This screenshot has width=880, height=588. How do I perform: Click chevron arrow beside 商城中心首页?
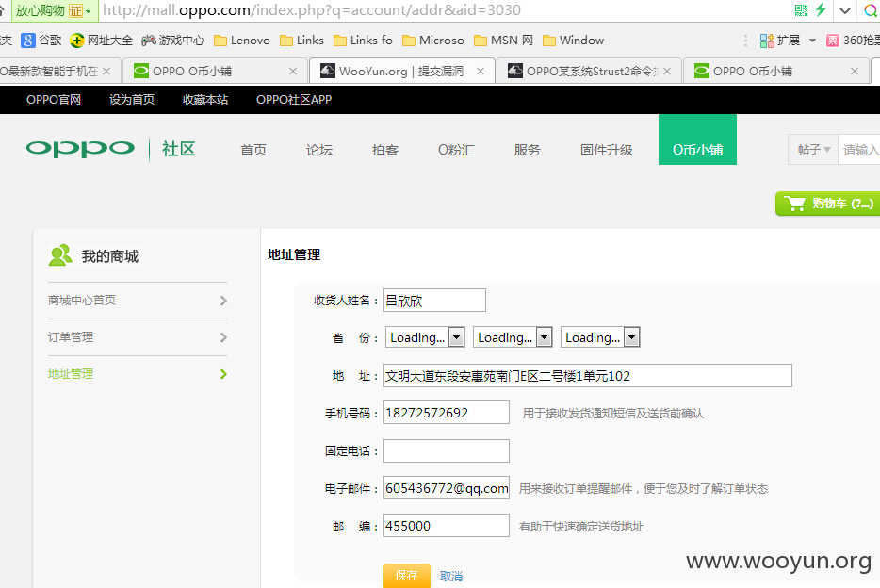[223, 301]
